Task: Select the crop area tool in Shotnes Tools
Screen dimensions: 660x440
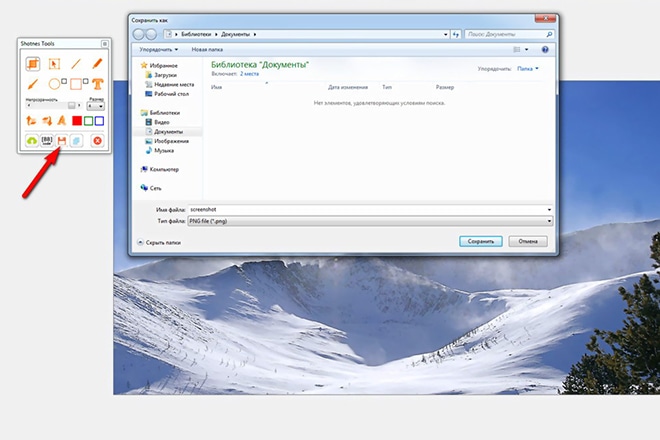Action: click(x=32, y=64)
